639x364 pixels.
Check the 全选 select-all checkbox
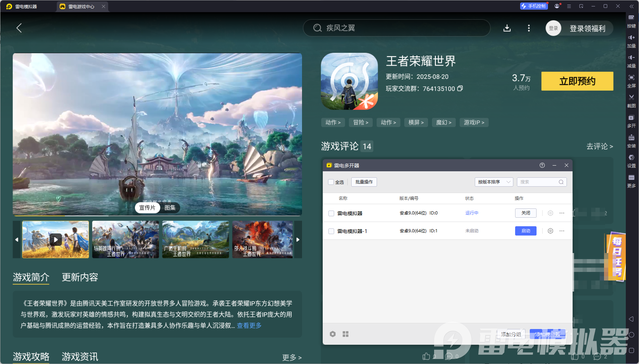coord(331,182)
